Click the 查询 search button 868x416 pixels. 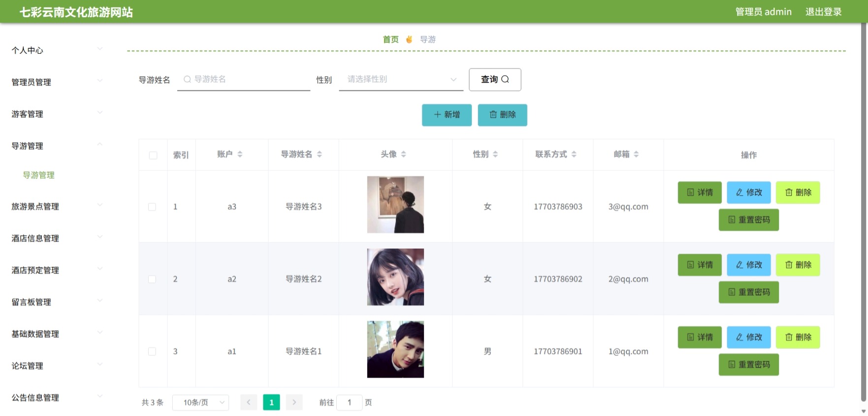pyautogui.click(x=495, y=79)
